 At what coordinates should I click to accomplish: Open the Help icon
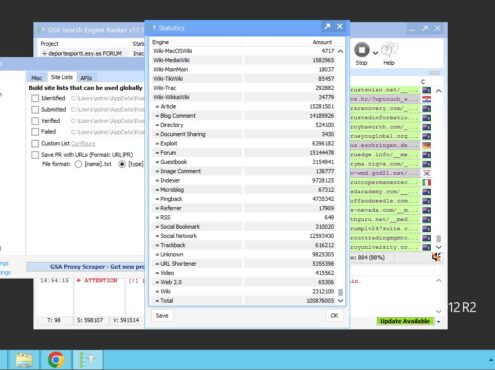point(389,50)
